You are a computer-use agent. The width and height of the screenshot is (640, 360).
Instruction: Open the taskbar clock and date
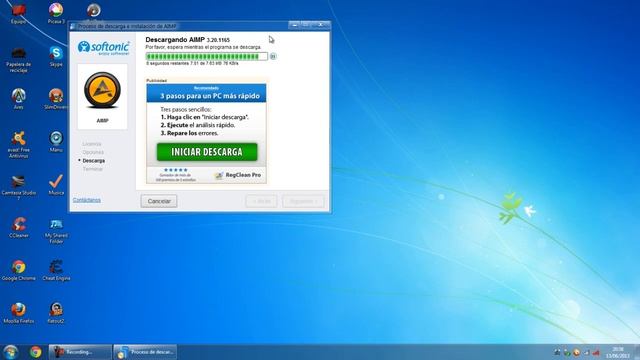point(618,352)
